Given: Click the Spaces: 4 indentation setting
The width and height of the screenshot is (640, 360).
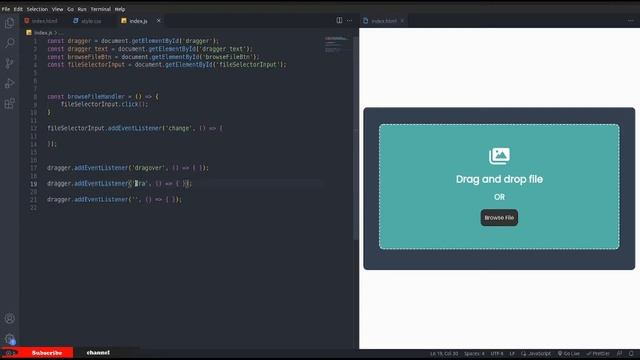Looking at the screenshot, I should coord(474,353).
